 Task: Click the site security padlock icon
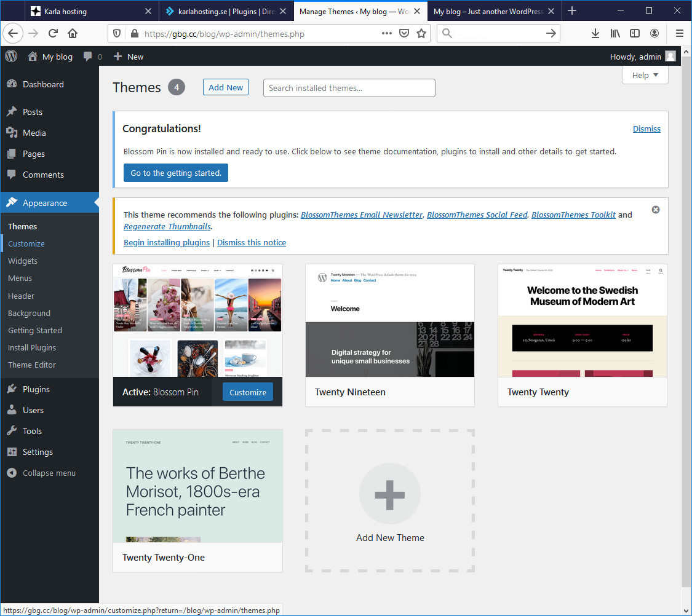tap(135, 34)
